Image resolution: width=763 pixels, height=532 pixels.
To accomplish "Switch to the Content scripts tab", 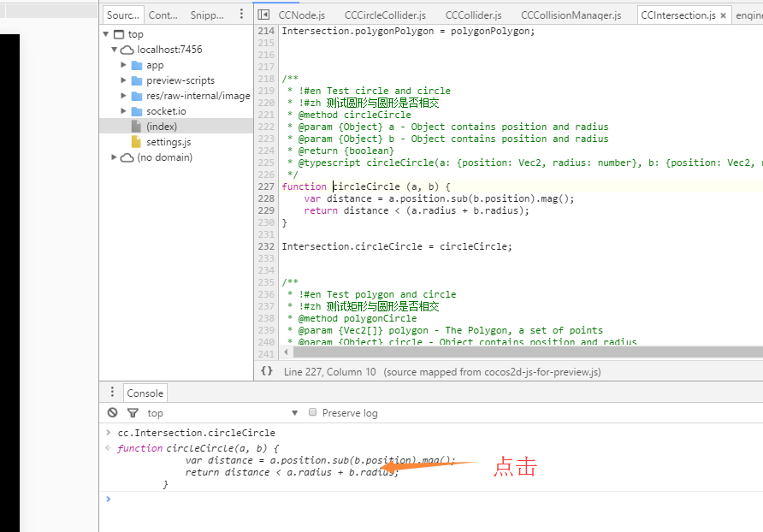I will (163, 15).
